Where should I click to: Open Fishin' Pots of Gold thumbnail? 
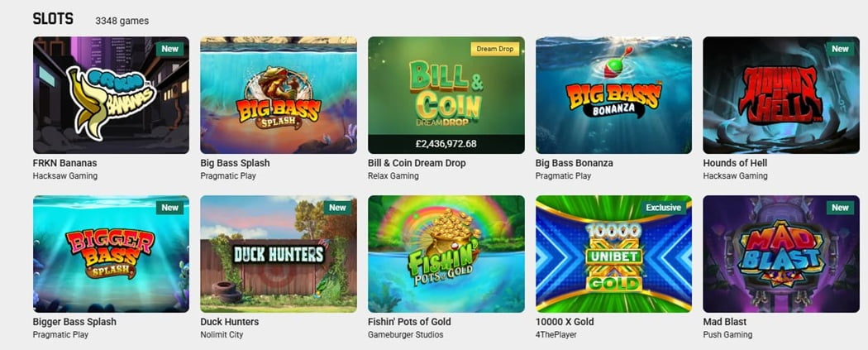coord(446,254)
